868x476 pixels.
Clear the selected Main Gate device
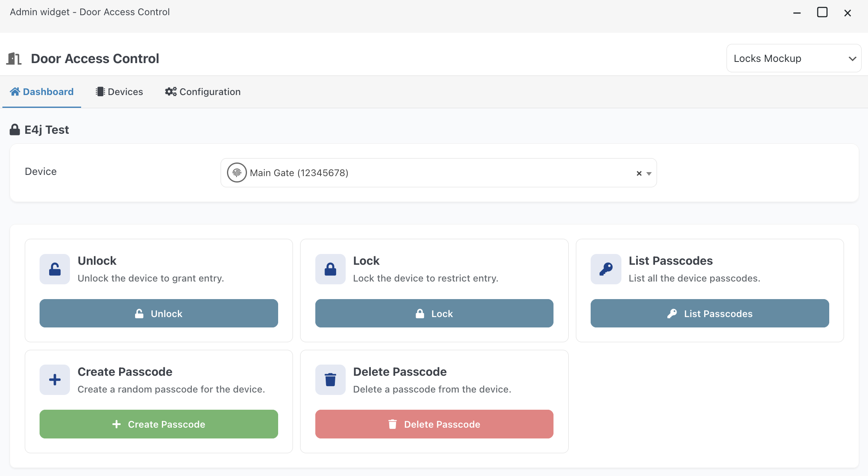tap(639, 173)
